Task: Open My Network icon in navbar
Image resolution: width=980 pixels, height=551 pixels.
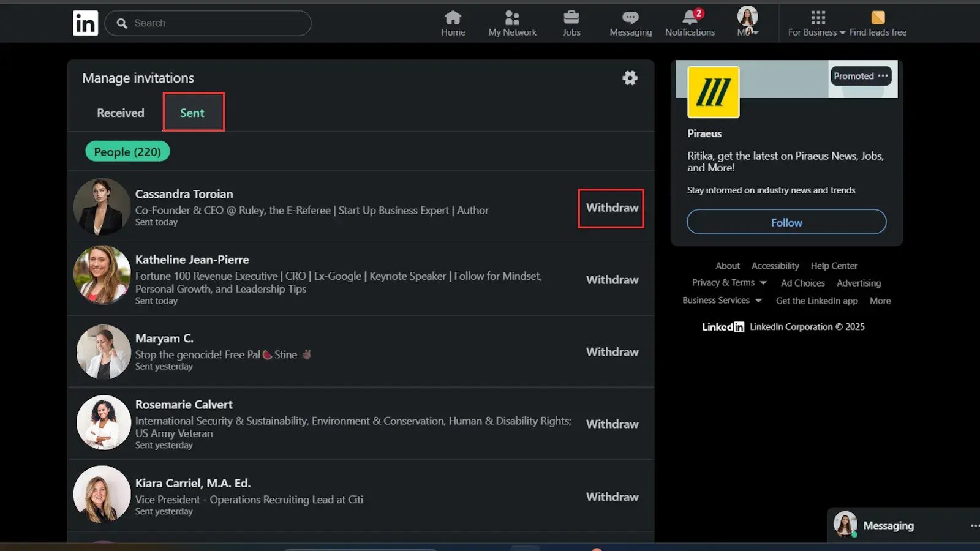Action: [x=512, y=18]
